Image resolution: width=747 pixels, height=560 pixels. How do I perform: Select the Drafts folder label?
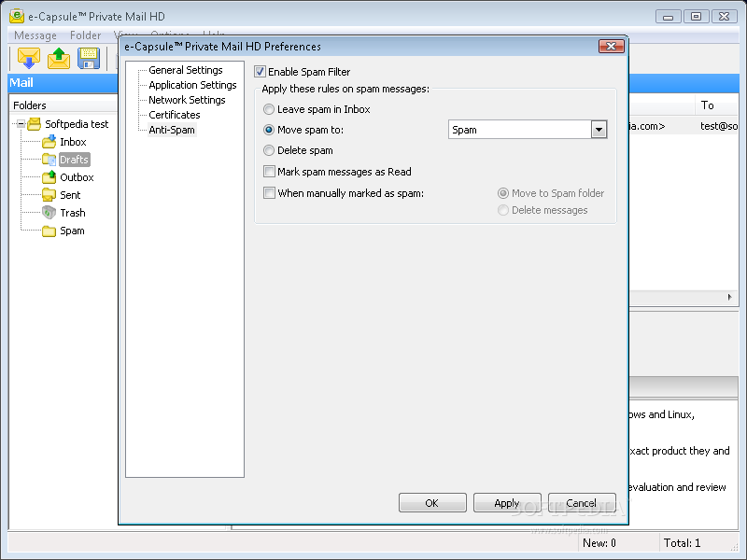75,160
